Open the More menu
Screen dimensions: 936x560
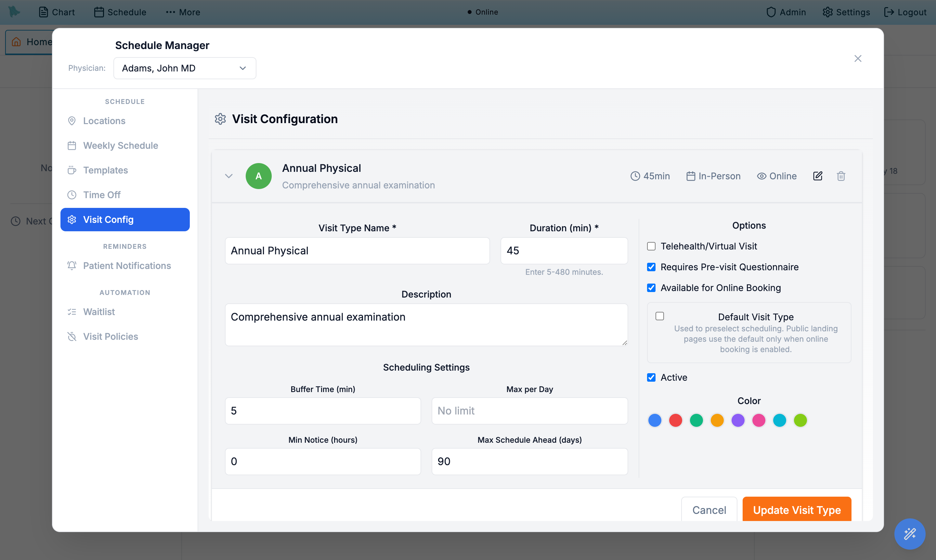point(183,12)
